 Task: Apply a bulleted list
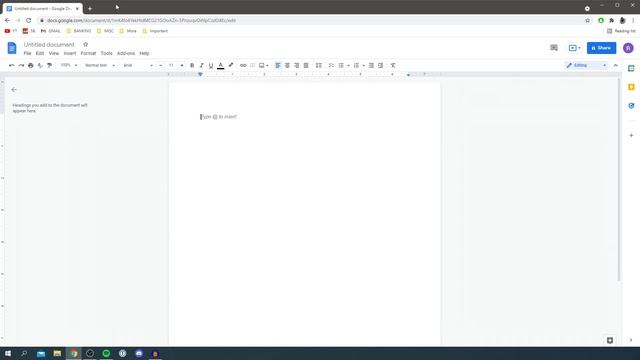341,65
